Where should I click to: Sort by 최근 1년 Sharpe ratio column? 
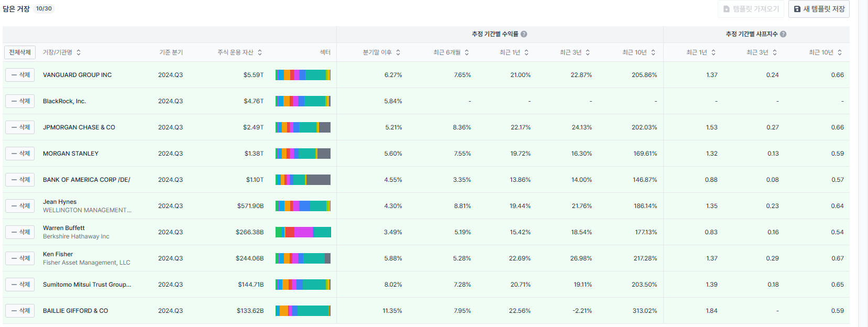(713, 52)
